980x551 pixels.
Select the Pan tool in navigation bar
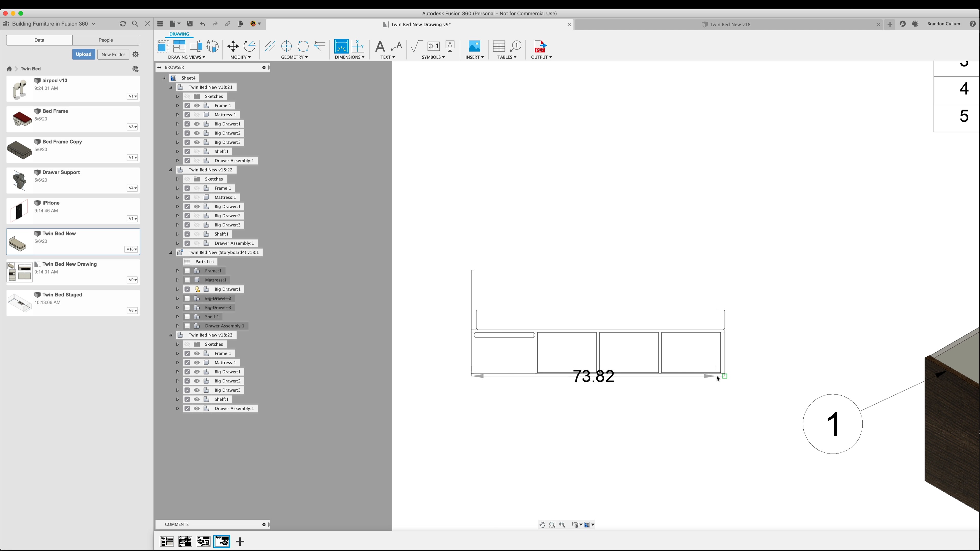(542, 525)
